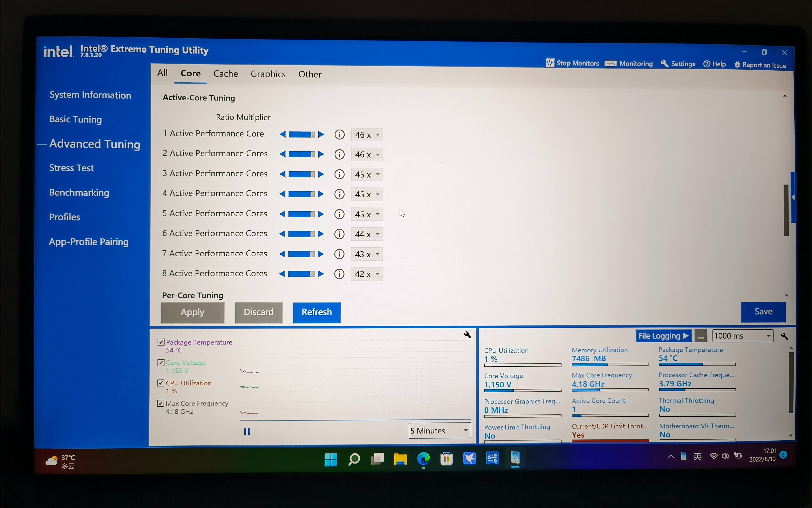
Task: Open graph settings wrench in left monitor panel
Action: coord(467,335)
